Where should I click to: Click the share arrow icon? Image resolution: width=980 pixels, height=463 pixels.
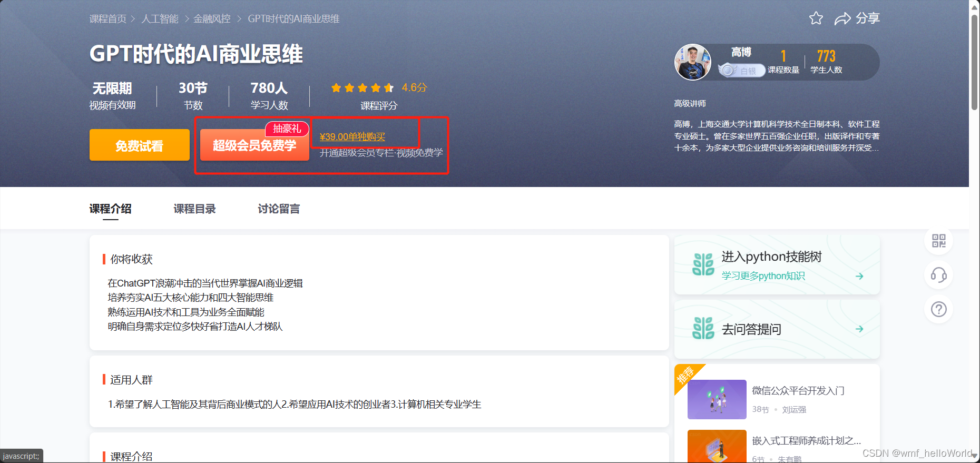click(x=842, y=19)
